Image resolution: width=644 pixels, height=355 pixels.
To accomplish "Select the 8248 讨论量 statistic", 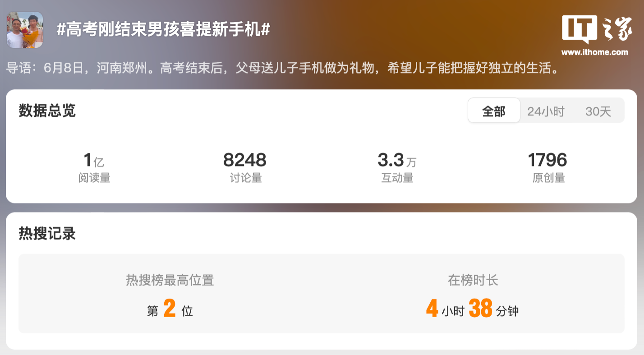I will click(x=245, y=167).
